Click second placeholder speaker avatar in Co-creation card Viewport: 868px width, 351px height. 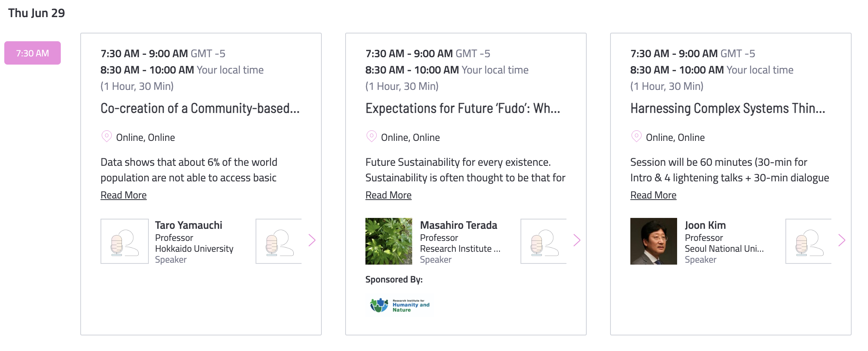(279, 241)
